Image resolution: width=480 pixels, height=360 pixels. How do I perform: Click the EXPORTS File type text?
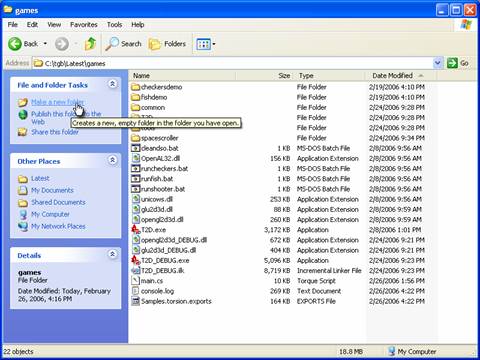coord(316,301)
